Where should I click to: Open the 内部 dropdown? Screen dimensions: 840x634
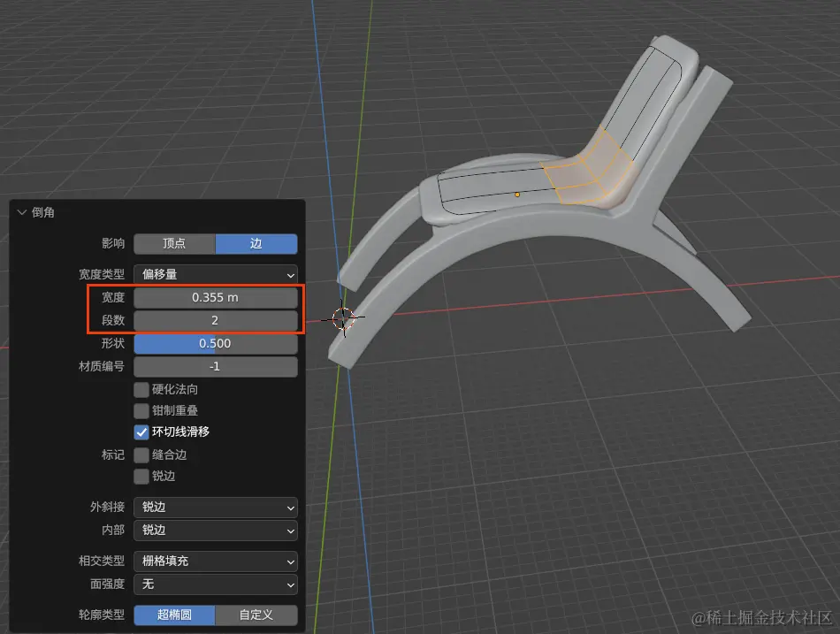[216, 530]
